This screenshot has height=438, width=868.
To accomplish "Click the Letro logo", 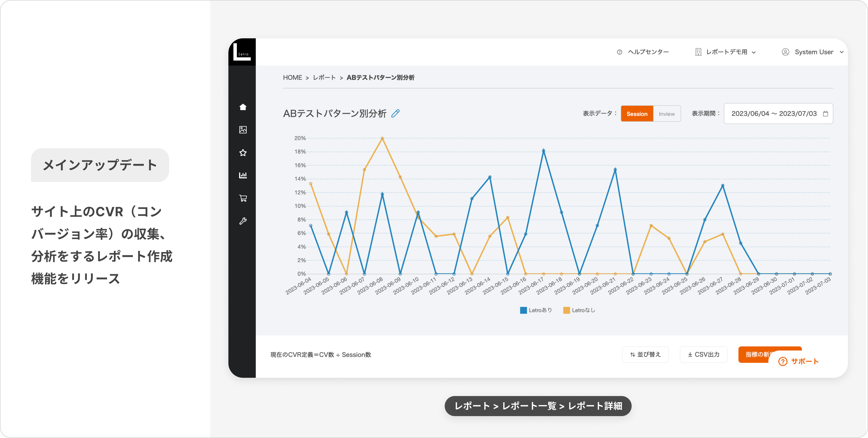I will pyautogui.click(x=242, y=52).
